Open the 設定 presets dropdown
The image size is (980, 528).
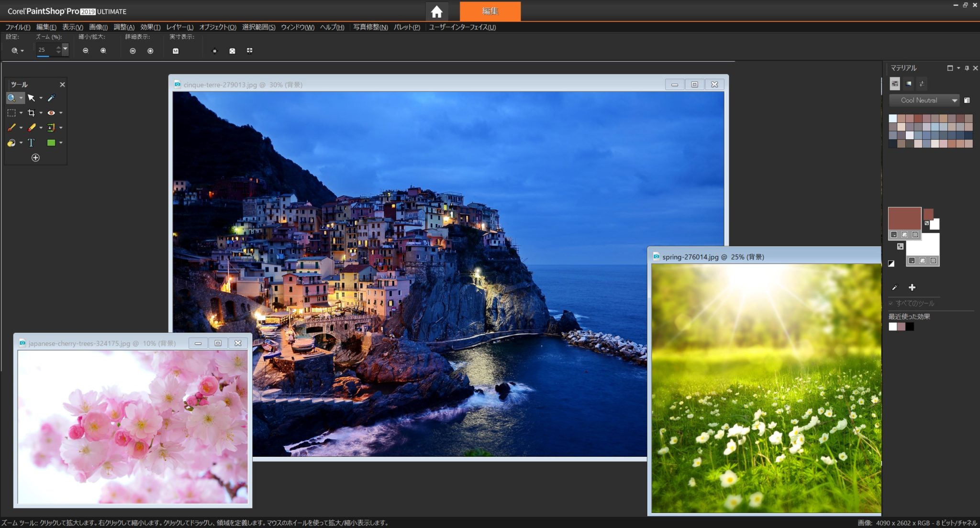tap(18, 51)
